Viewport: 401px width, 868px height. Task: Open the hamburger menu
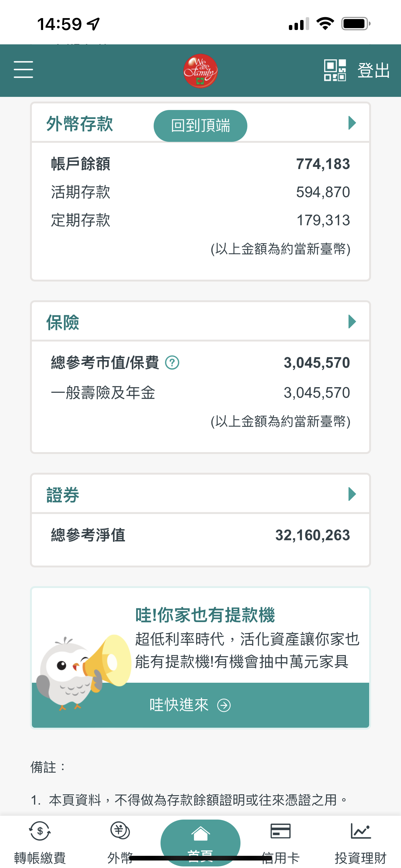click(23, 70)
